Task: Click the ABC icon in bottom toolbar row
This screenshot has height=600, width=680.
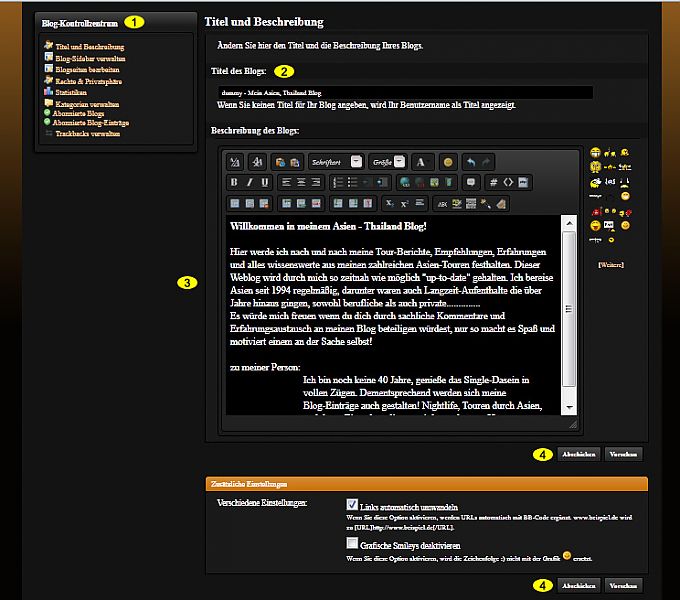Action: click(x=442, y=203)
